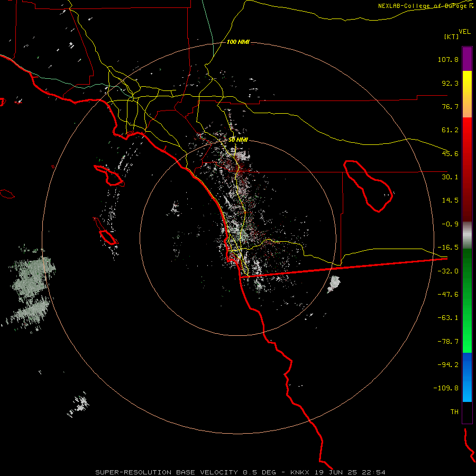
Task: Select the 14.5 scale value
Action: (450, 200)
